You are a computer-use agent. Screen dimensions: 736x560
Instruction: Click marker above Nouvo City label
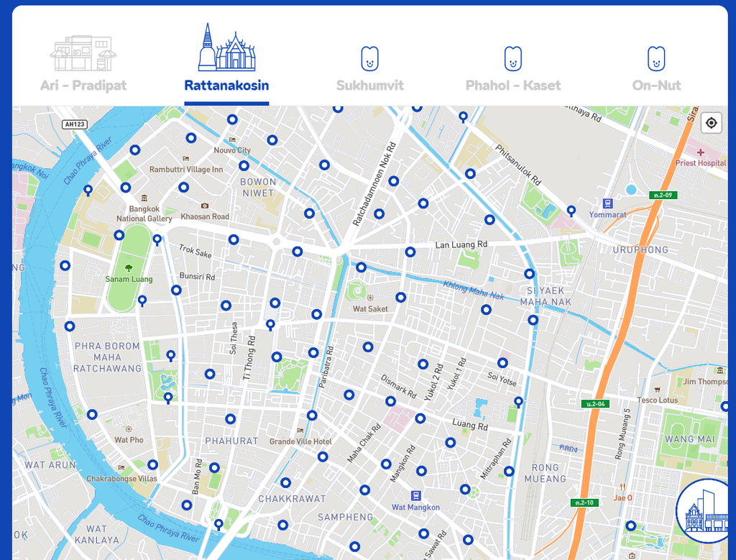coord(232,120)
